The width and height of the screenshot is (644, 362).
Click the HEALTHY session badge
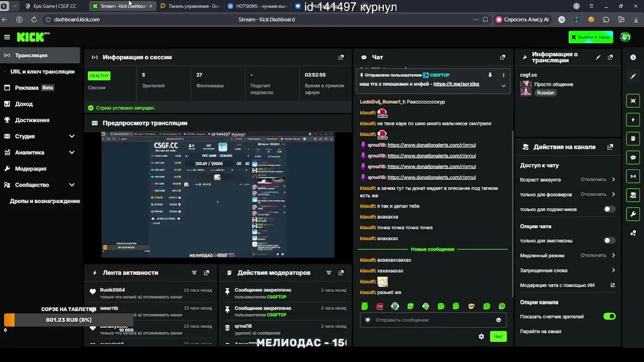click(x=99, y=76)
